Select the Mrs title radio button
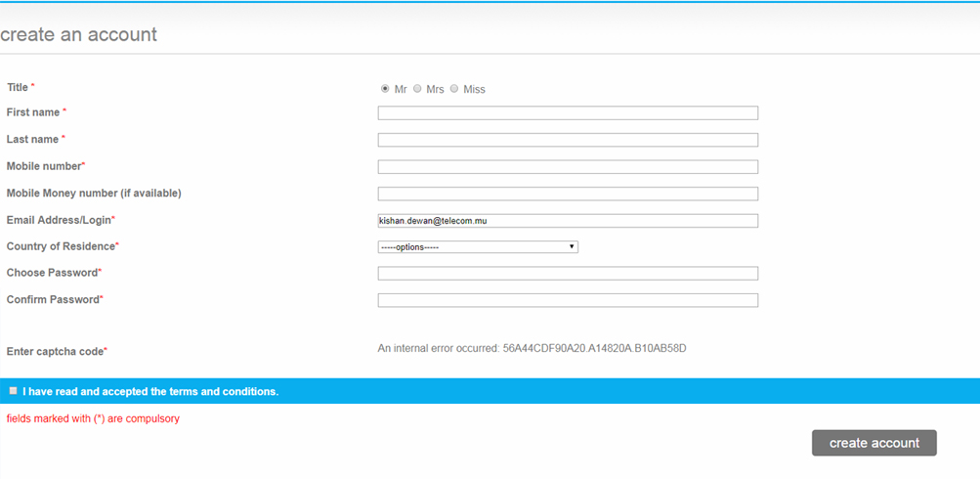The height and width of the screenshot is (479, 980). (417, 89)
